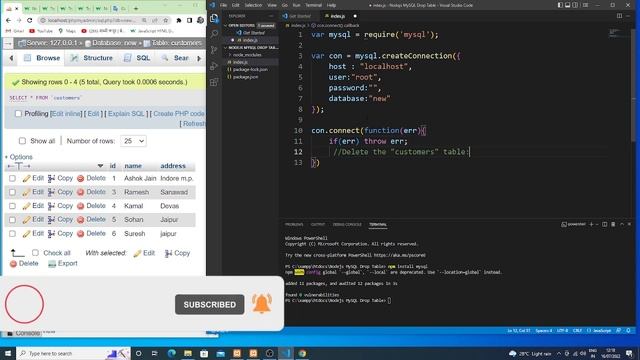Open the File menu in VS Code
The image size is (640, 360).
223,5
